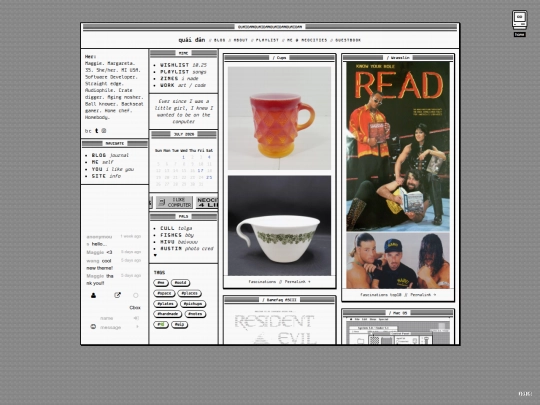Open the red orange mug photo
The height and width of the screenshot is (405, 540).
pyautogui.click(x=279, y=118)
